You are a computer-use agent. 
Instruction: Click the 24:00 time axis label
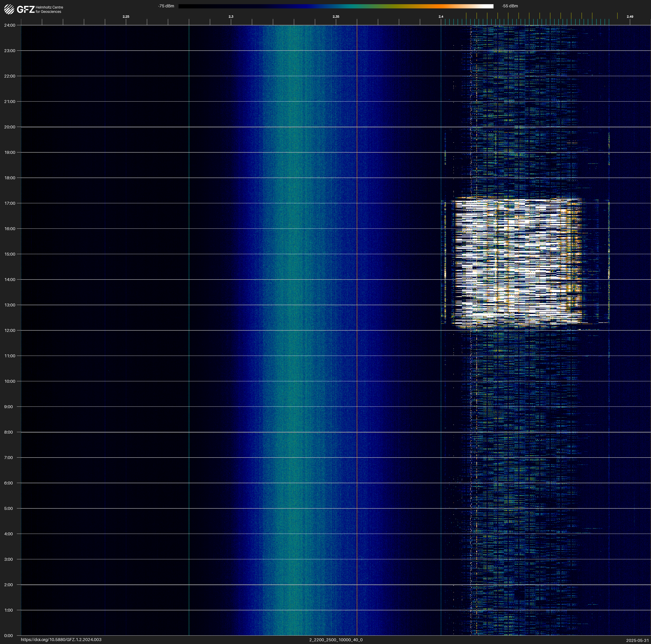[10, 25]
